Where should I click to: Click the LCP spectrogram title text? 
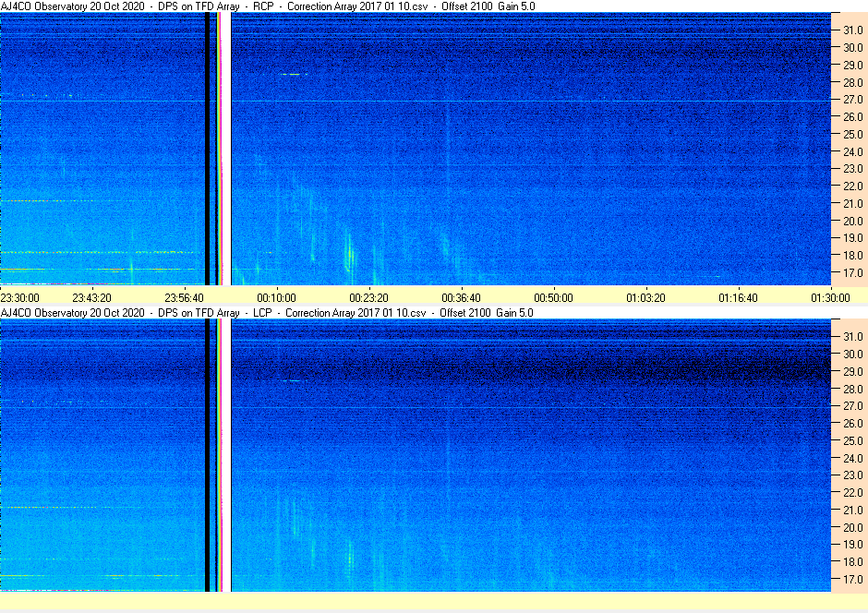pos(267,313)
